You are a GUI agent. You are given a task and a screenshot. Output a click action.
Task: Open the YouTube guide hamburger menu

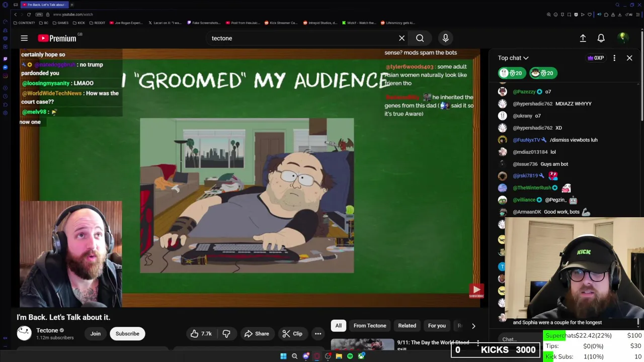click(x=24, y=38)
